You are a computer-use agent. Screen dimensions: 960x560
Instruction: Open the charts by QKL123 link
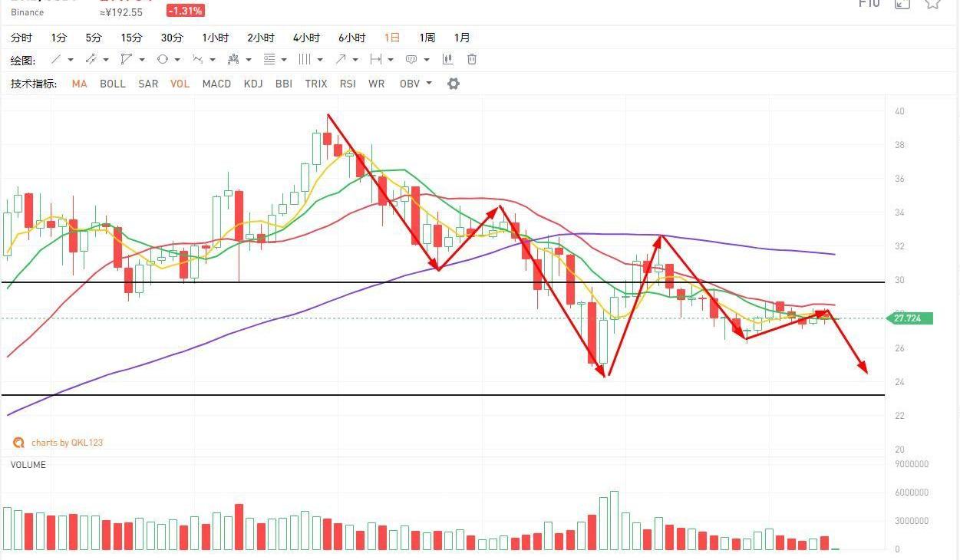click(x=66, y=443)
